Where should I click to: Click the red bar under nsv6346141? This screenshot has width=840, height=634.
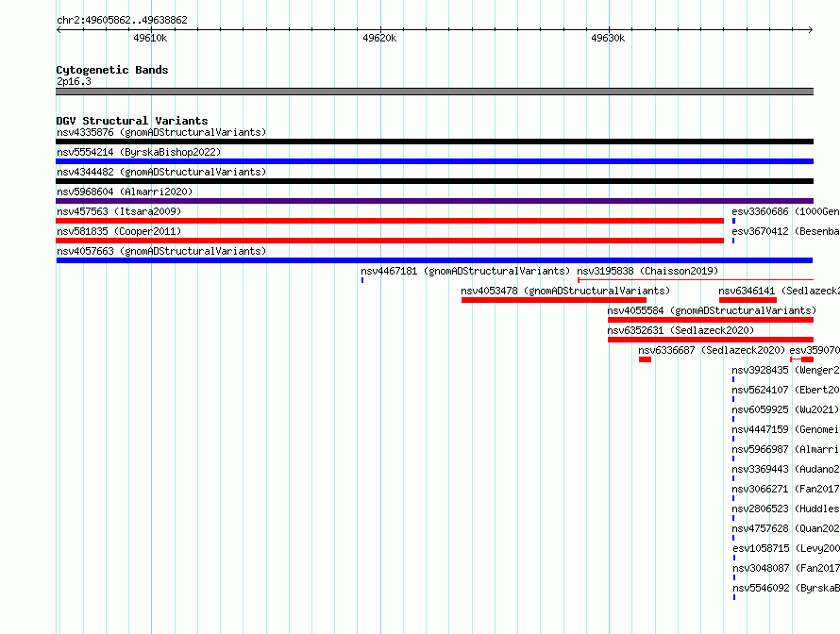click(x=748, y=300)
